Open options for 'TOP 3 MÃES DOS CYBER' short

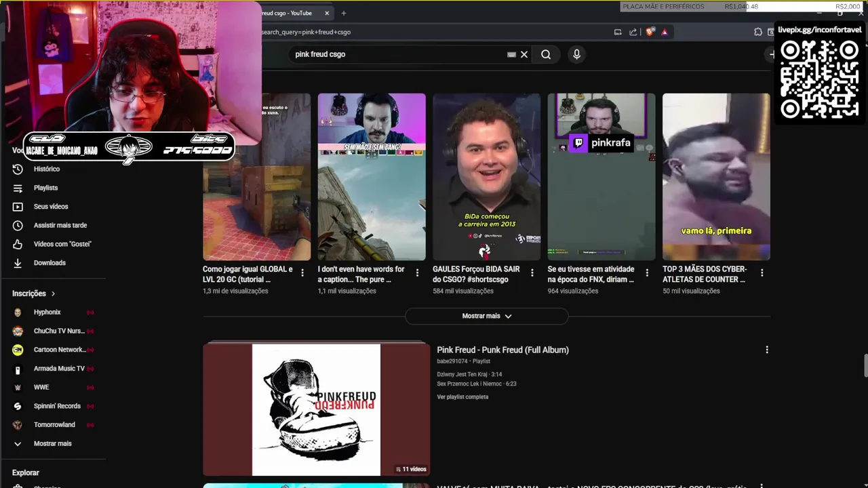click(762, 272)
